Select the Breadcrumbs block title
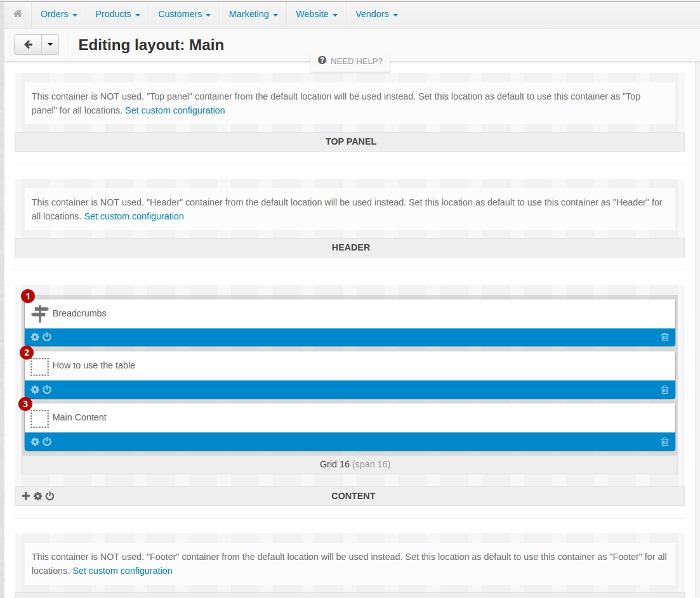This screenshot has width=700, height=598. tap(79, 313)
